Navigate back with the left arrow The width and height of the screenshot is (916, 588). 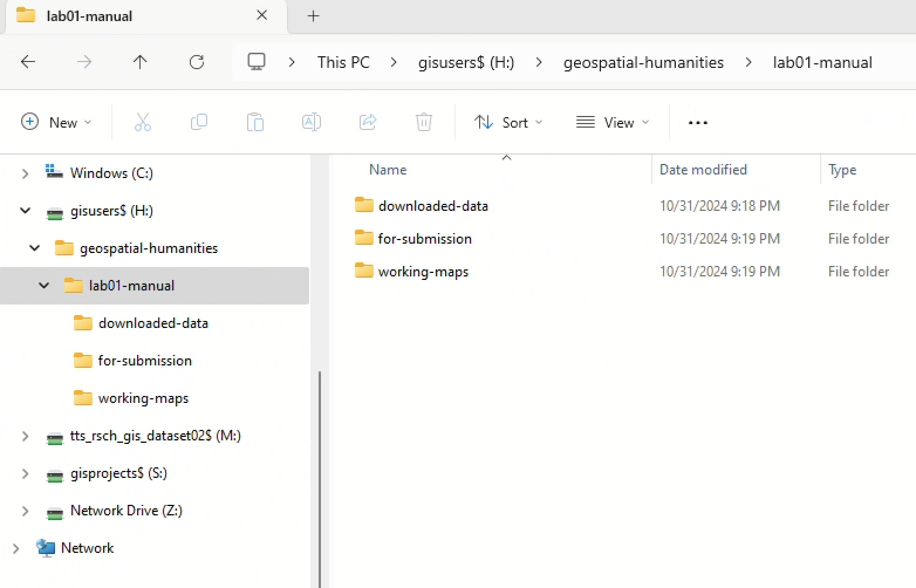(28, 62)
